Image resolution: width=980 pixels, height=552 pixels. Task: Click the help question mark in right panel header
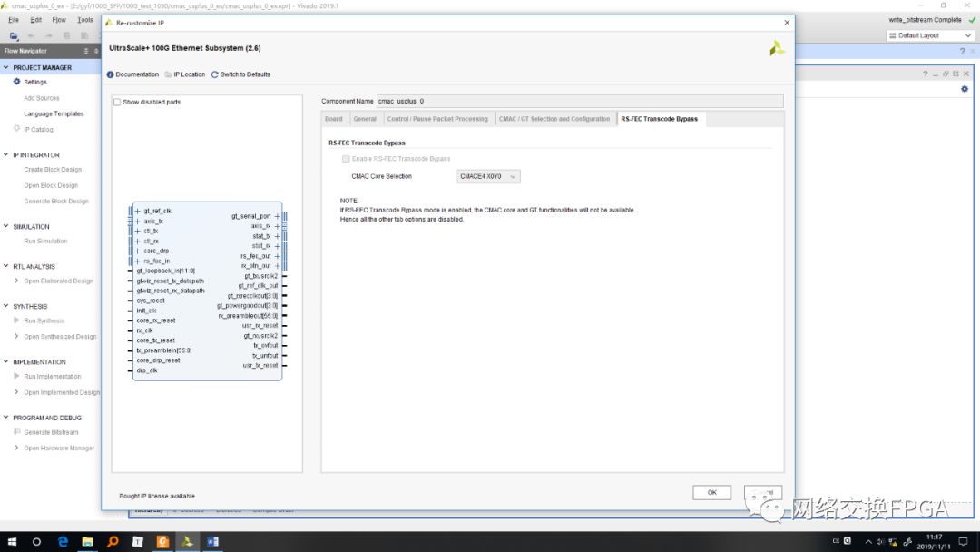point(925,74)
